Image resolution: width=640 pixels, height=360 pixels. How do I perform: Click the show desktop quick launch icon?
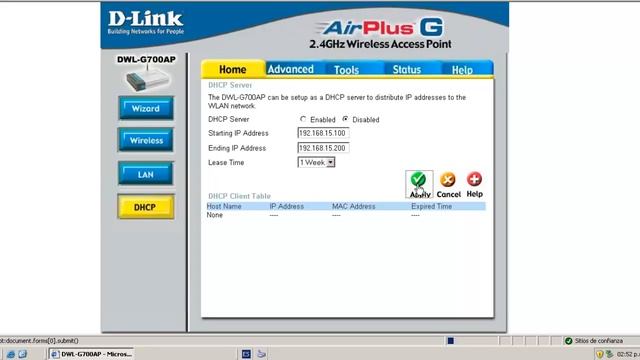22,354
